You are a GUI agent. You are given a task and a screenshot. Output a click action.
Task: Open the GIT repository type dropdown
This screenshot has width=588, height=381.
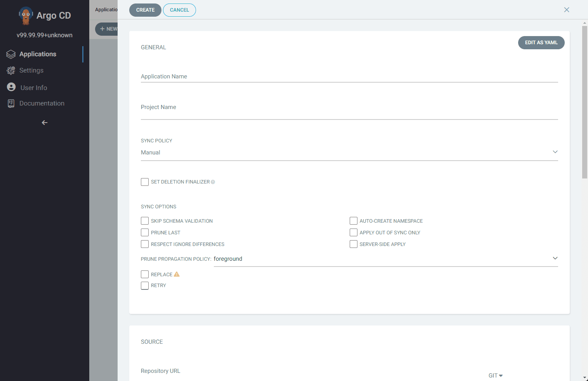coord(496,376)
